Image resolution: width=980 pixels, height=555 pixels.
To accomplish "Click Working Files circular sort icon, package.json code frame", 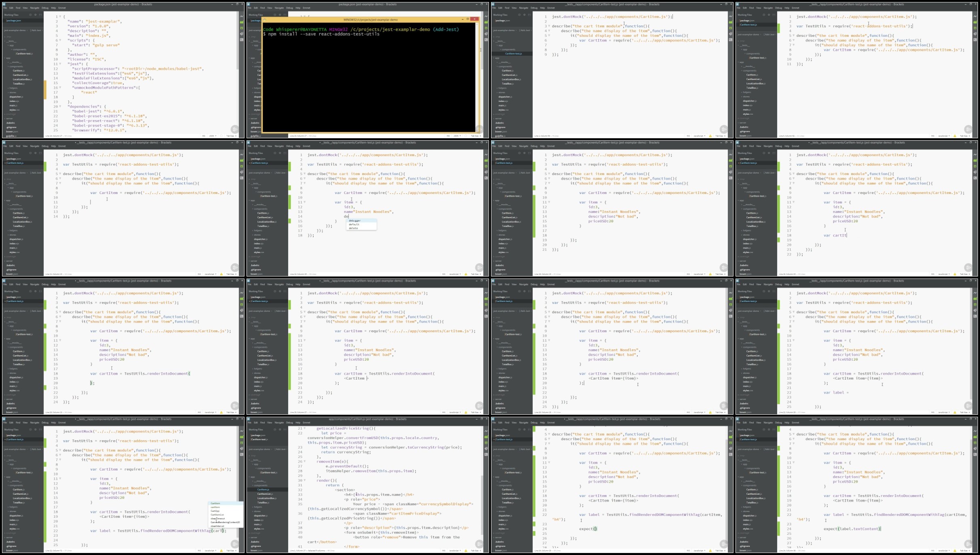I will click(x=30, y=15).
